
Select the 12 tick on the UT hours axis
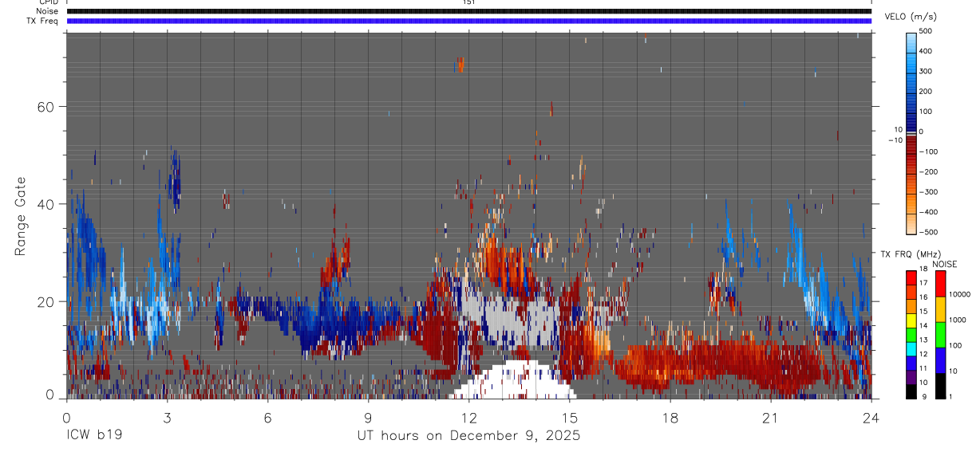[x=469, y=418]
